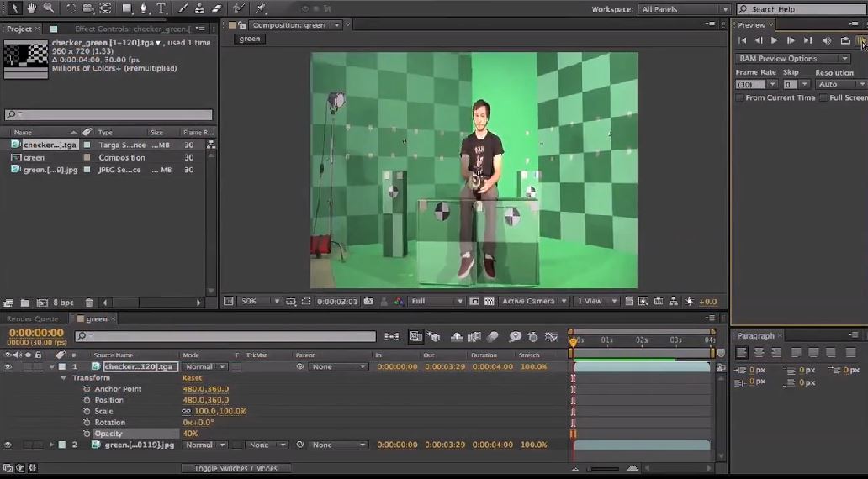The image size is (868, 479).
Task: Switch to the Project tab
Action: click(19, 29)
